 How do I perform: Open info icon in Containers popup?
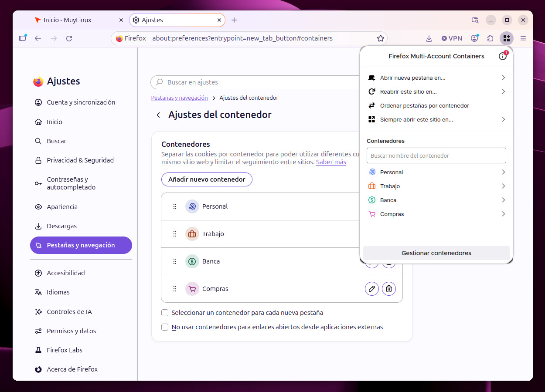click(x=503, y=56)
